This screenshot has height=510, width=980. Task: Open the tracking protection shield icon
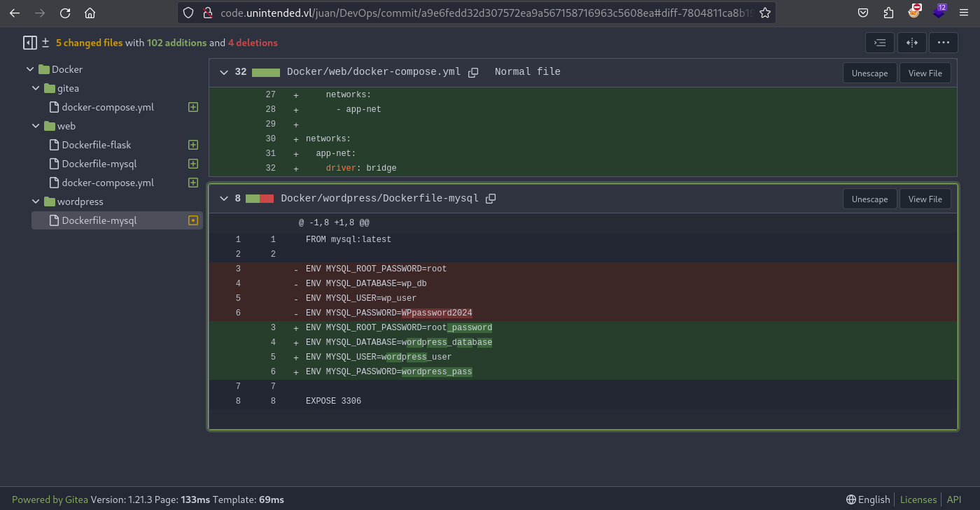pos(188,13)
